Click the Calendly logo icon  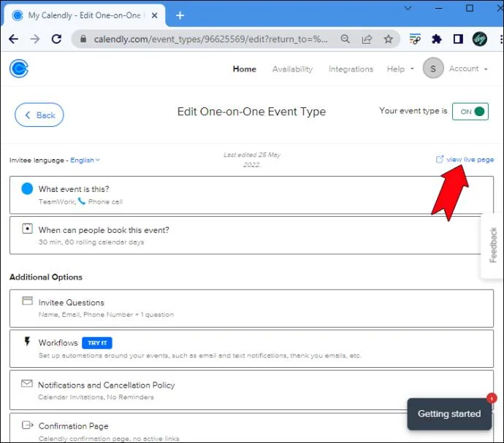(19, 69)
